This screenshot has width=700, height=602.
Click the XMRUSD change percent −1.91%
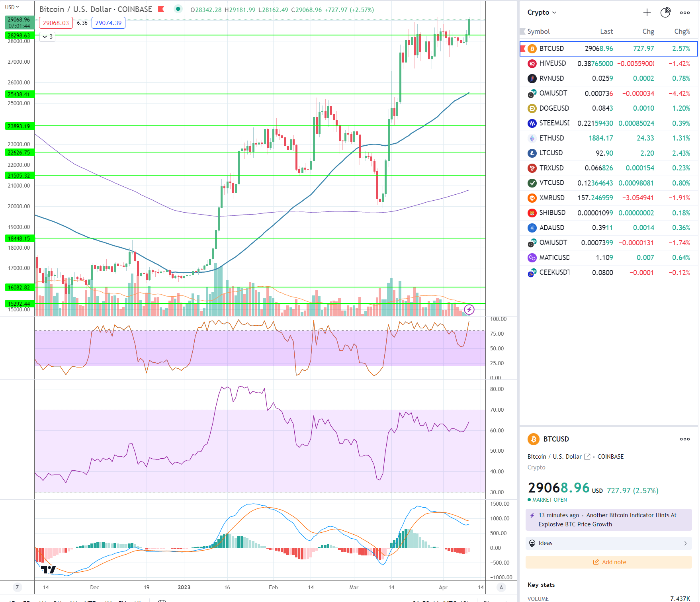coord(679,198)
